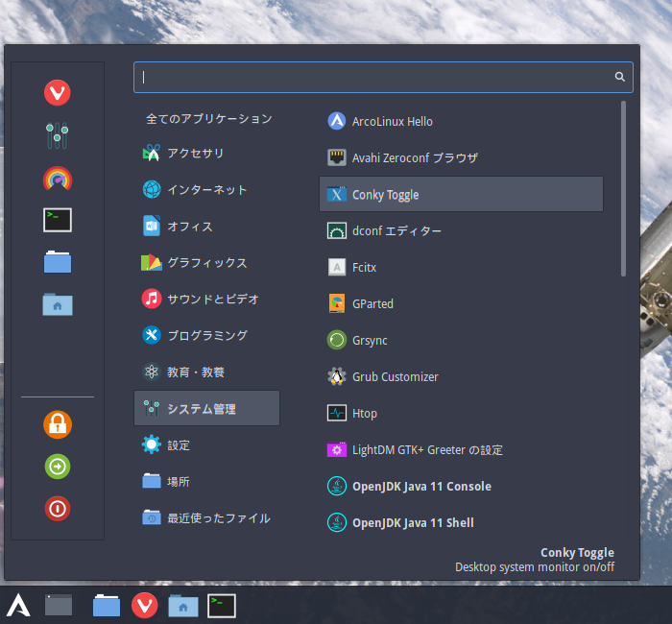Launch OpenJDK Java 11 Console
Viewport: 672px width, 624px height.
461,486
